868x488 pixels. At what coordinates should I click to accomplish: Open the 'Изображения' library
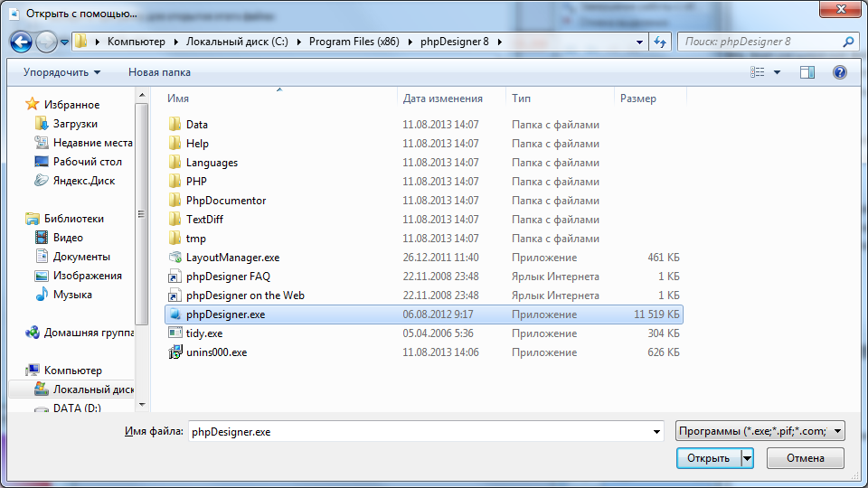coord(88,276)
